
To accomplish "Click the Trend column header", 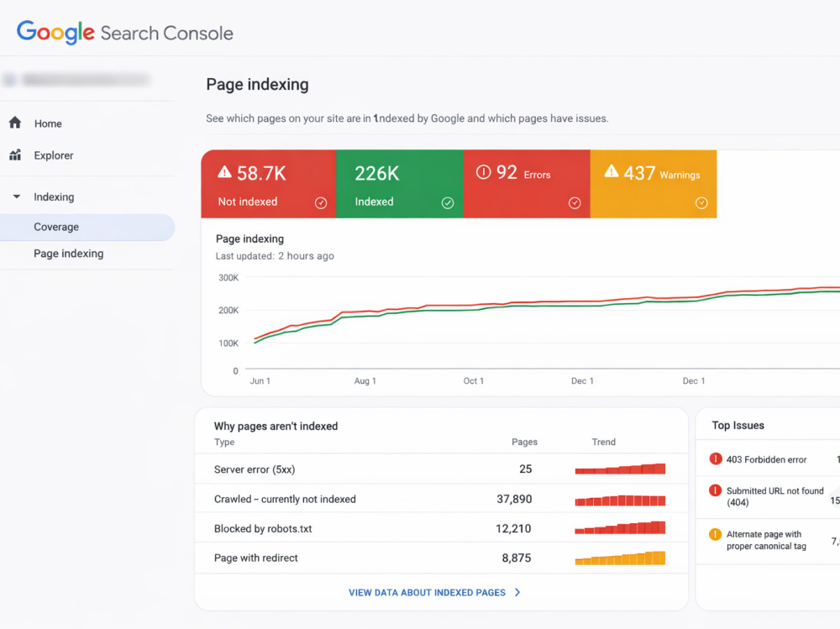I will pyautogui.click(x=604, y=442).
